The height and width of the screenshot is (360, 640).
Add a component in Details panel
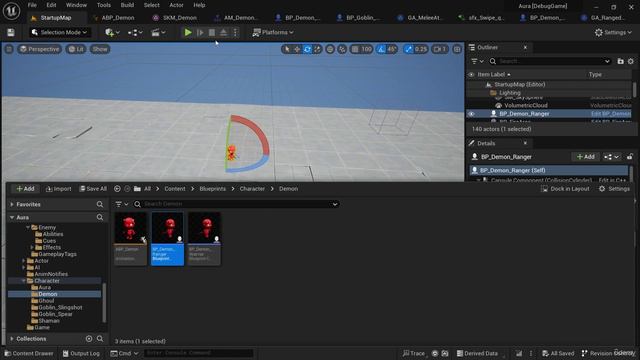(586, 157)
